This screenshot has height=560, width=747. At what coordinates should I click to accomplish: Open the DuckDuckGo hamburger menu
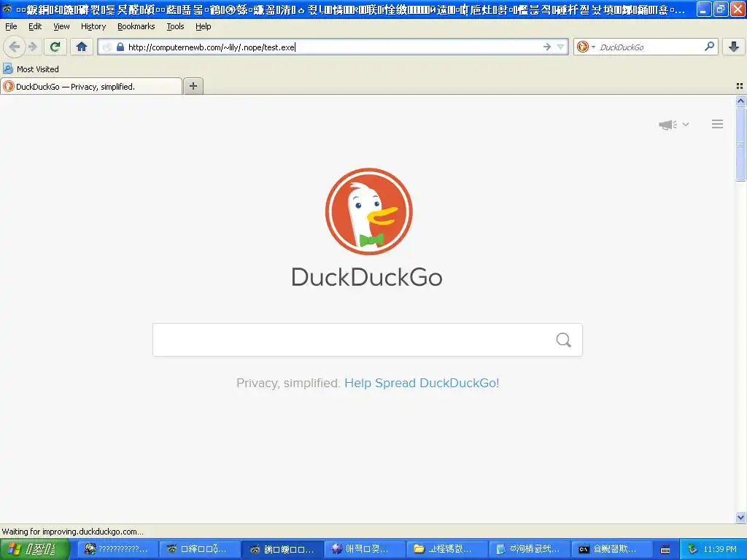click(718, 124)
